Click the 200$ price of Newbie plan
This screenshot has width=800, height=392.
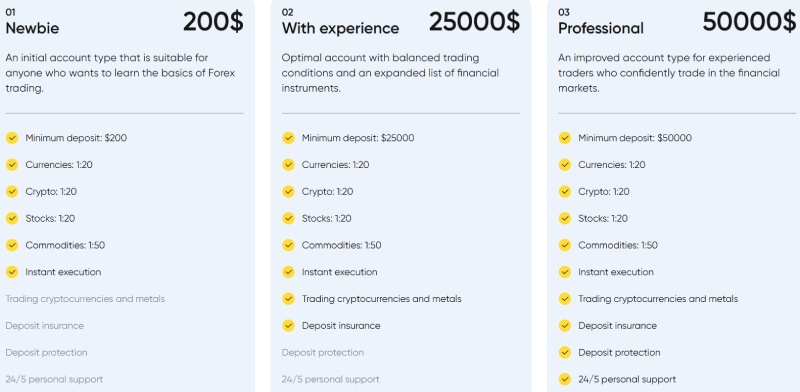click(213, 22)
